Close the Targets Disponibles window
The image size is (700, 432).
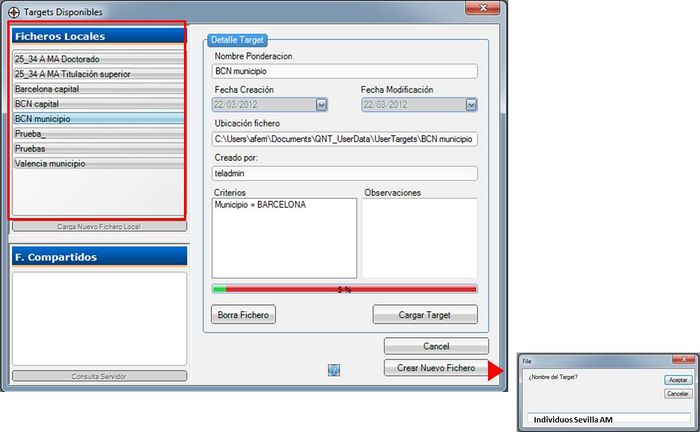(484, 9)
